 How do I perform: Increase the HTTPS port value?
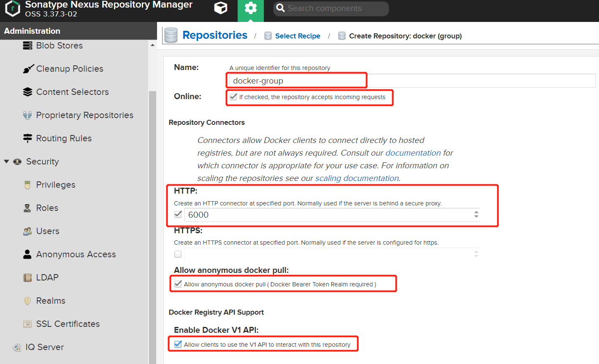(x=476, y=252)
